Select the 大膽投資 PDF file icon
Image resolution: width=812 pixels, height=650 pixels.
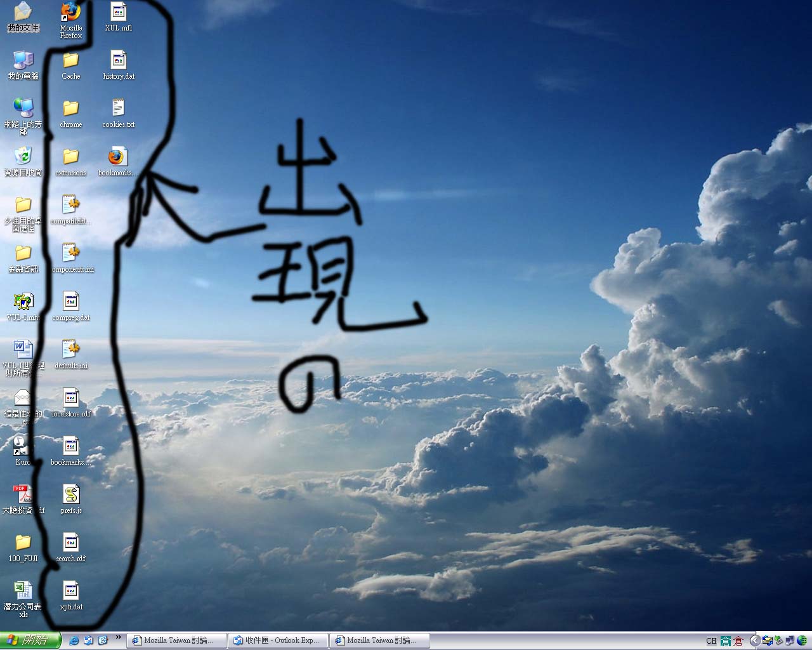tap(23, 500)
